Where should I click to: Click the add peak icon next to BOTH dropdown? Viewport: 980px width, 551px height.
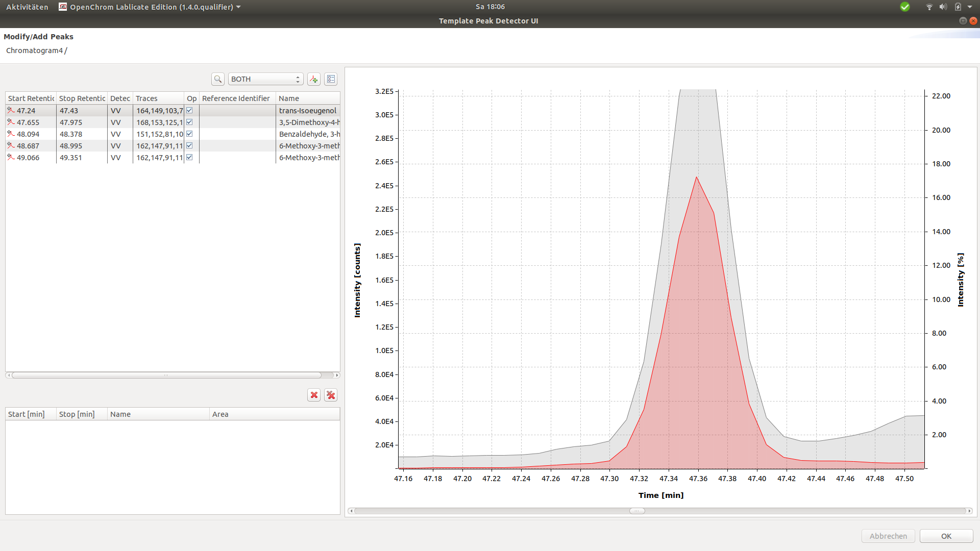point(313,79)
